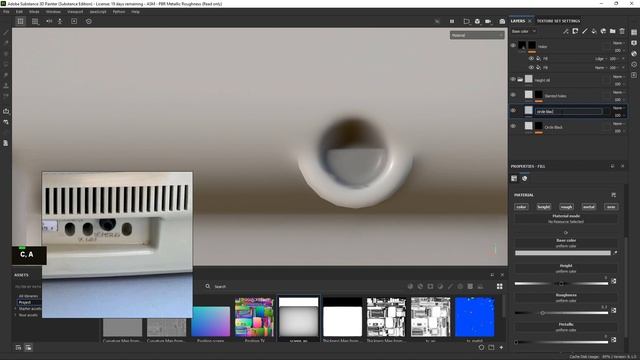
Task: Hide the Holes layer using its eye icon
Action: pyautogui.click(x=513, y=46)
